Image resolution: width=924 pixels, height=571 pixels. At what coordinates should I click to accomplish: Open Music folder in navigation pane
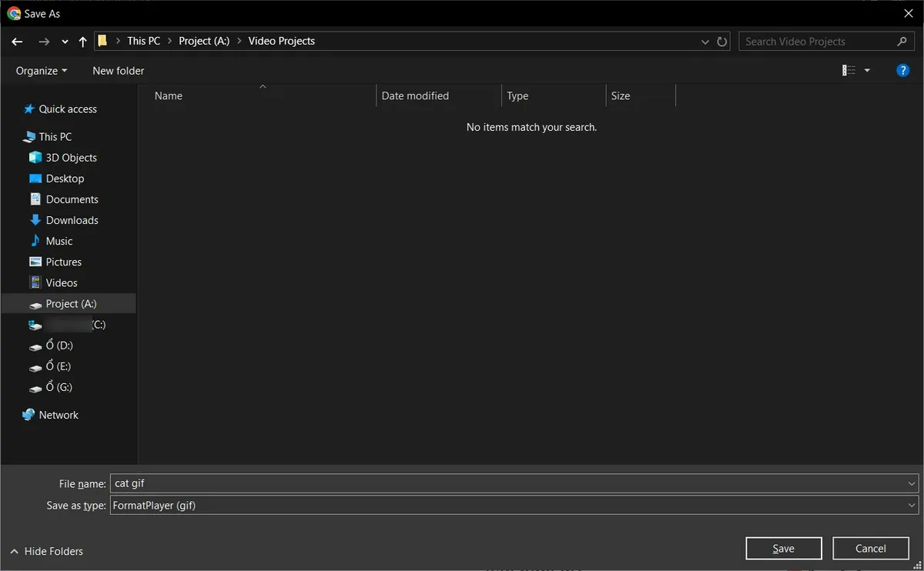pyautogui.click(x=59, y=241)
